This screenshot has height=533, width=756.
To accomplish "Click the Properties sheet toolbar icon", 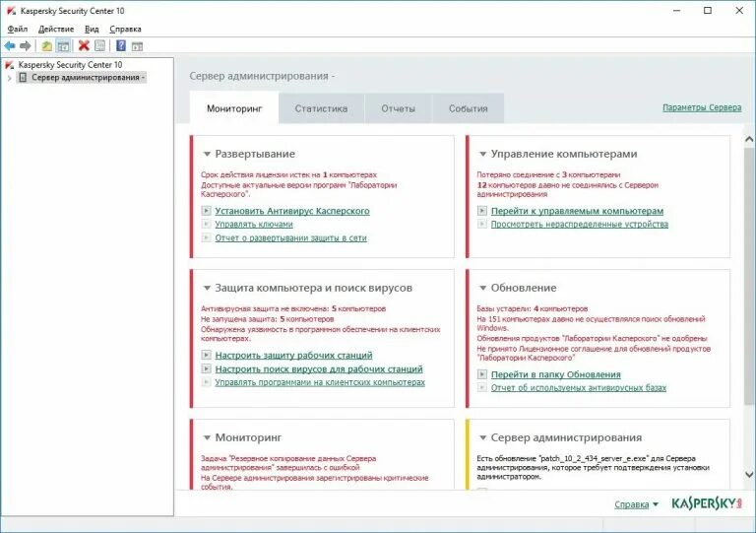I will click(99, 46).
